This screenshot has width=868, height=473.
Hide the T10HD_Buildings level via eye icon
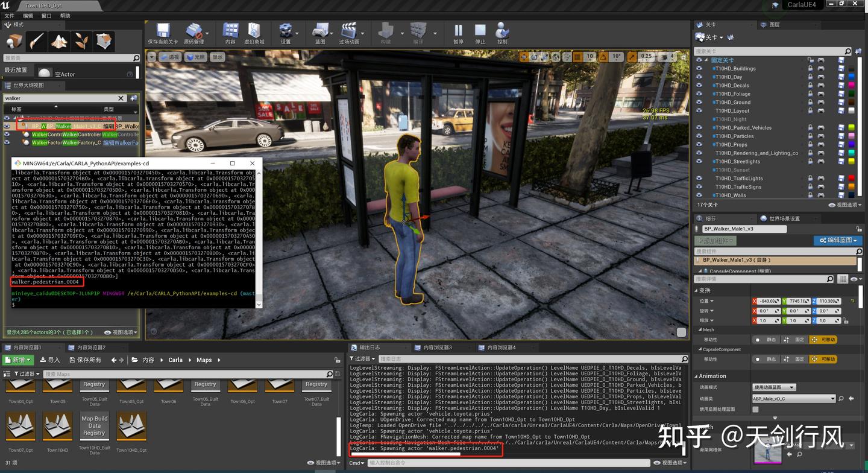[699, 69]
